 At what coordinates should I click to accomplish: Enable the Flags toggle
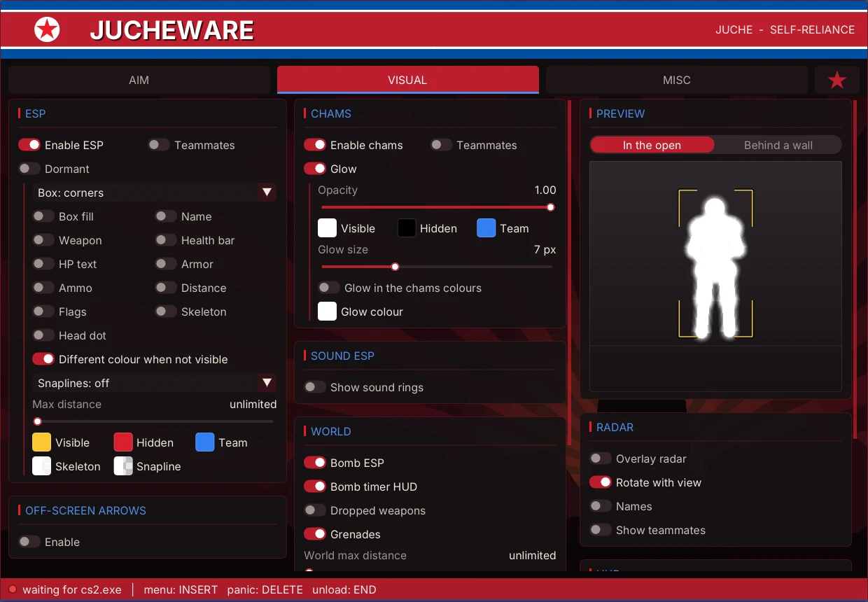pyautogui.click(x=43, y=311)
